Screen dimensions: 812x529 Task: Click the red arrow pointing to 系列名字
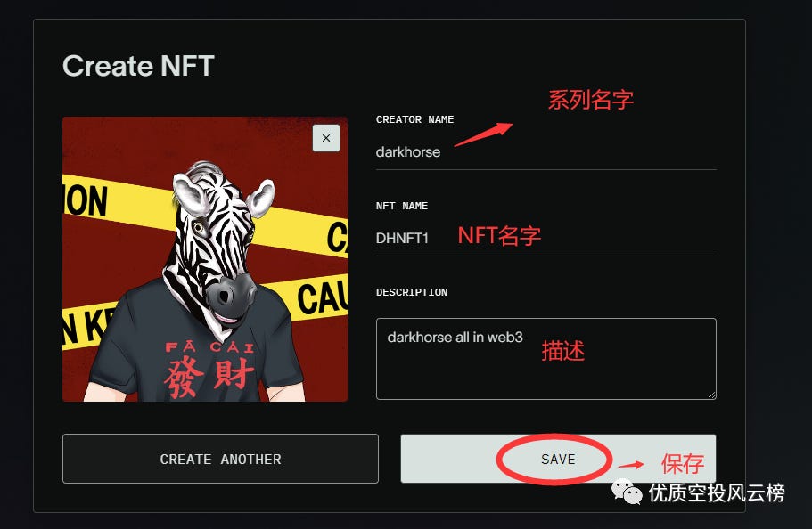[x=484, y=134]
